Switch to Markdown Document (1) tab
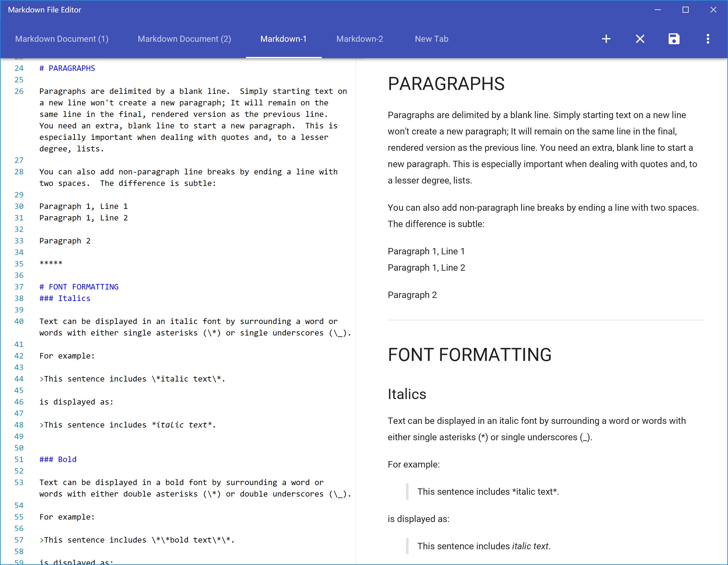The image size is (728, 565). (x=62, y=39)
